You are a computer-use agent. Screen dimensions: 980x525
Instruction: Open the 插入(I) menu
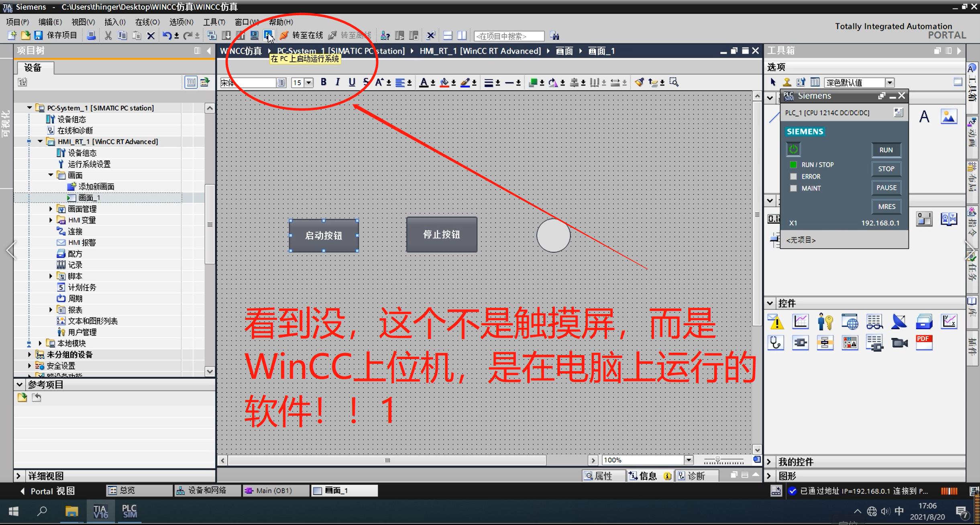(x=115, y=22)
